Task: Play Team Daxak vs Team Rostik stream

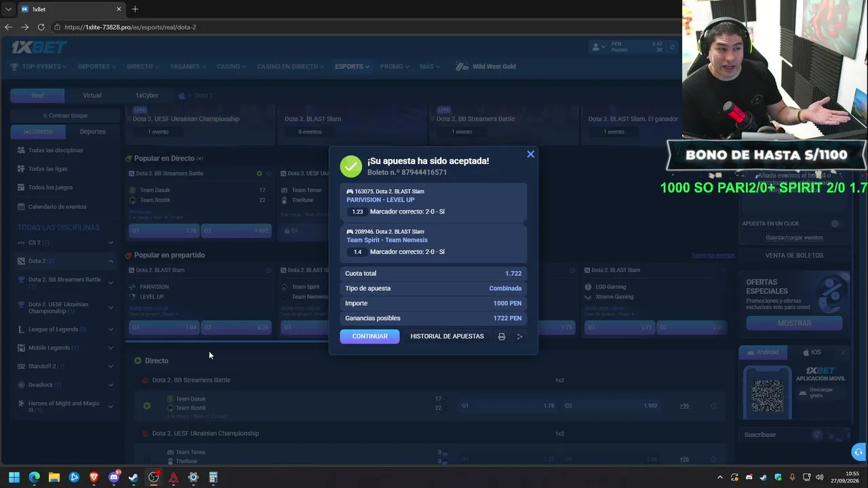Action: pos(146,406)
